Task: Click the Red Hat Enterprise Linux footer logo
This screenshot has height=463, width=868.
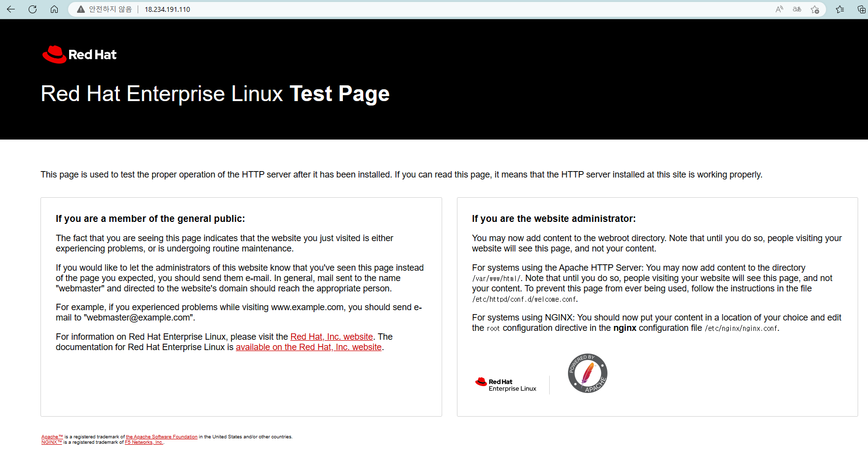Action: click(x=506, y=385)
